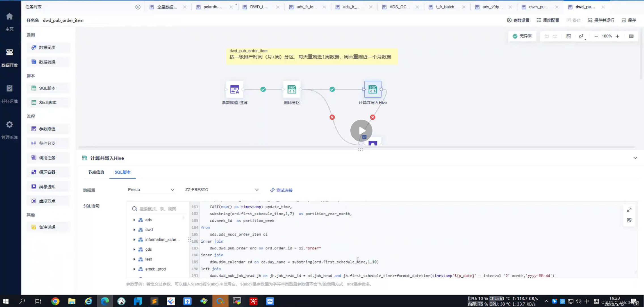Click format SQL icon below the expand icon
Screen dimensions: 644x307
point(629,220)
